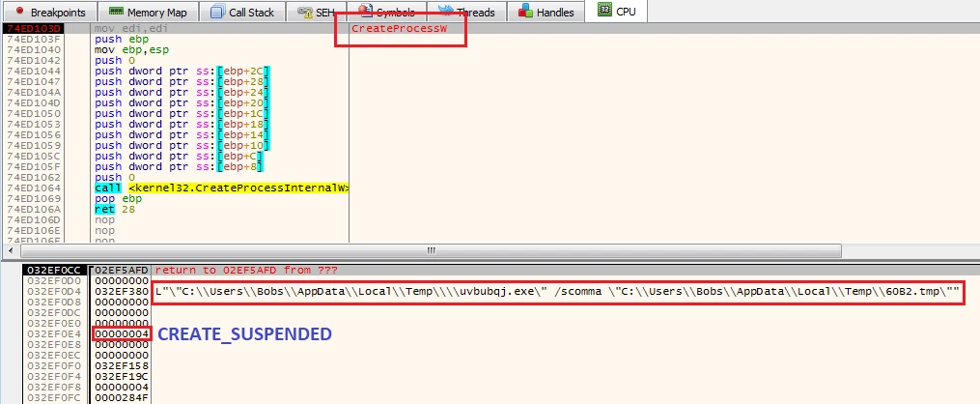Select the push [ebp+C] instruction
Screen dimensions: 980x404
[179, 157]
